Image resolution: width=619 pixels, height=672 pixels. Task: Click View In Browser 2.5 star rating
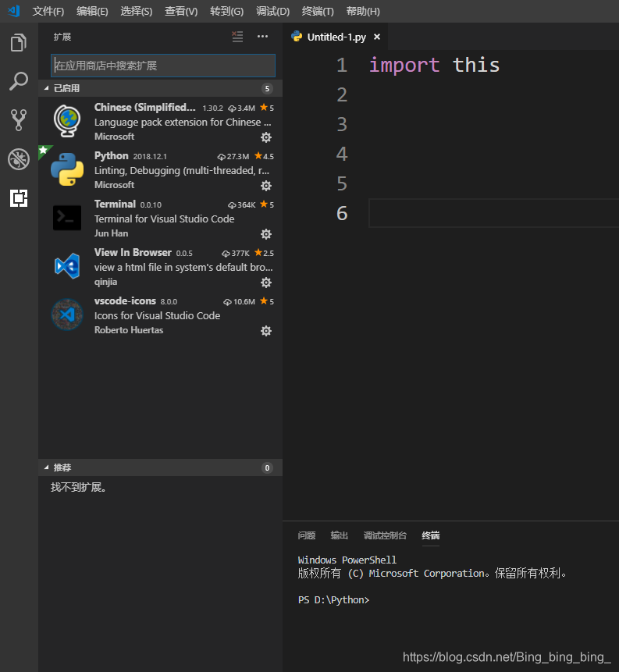click(264, 253)
